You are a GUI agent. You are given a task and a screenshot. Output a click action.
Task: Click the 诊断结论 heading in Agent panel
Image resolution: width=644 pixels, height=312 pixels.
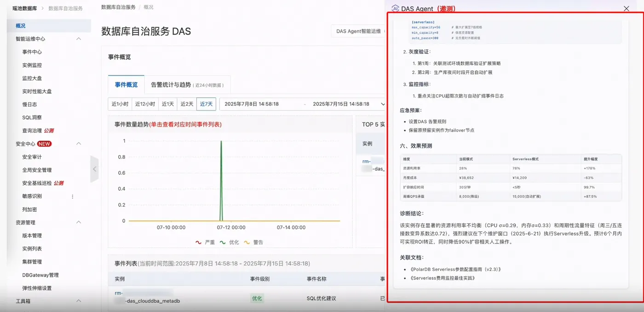tap(412, 214)
